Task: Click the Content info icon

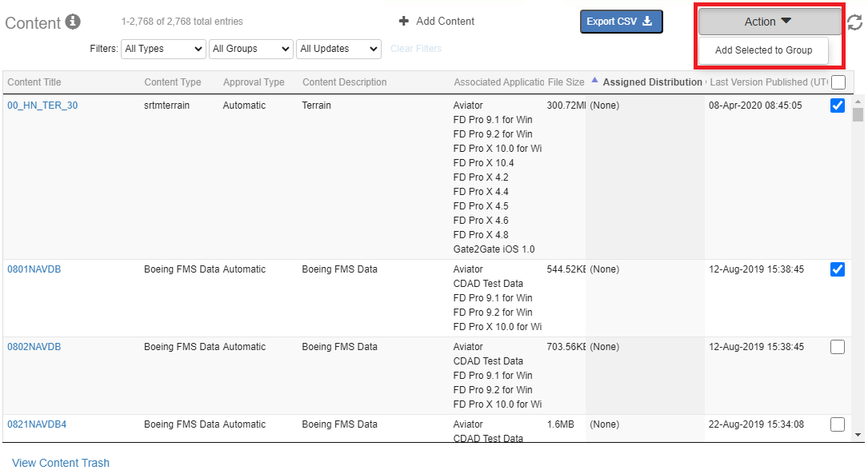Action: (x=73, y=22)
